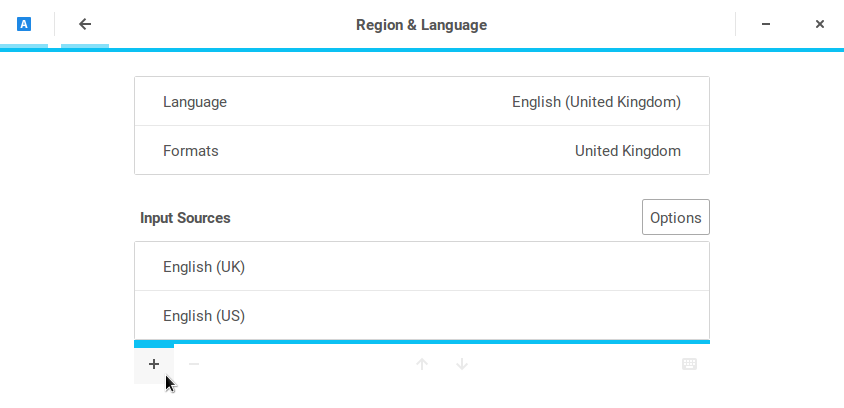Show keyboard layout preview via keyboard icon
Viewport: 844px width, 408px height.
[689, 364]
